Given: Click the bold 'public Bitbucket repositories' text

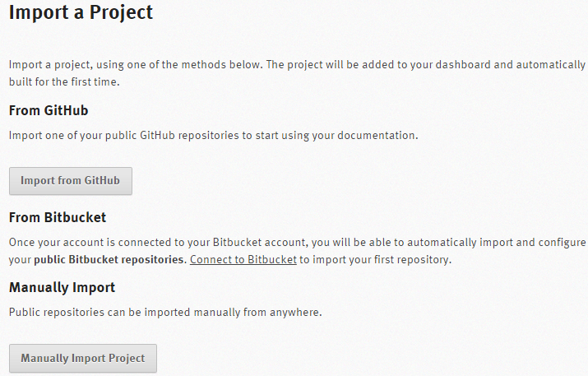Looking at the screenshot, I should (x=109, y=260).
